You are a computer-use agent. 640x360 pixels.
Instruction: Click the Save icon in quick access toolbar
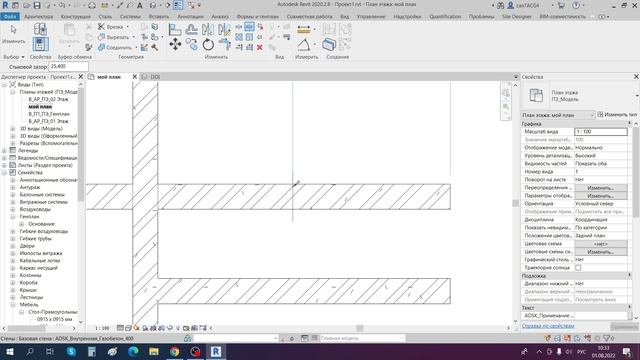[x=37, y=5]
